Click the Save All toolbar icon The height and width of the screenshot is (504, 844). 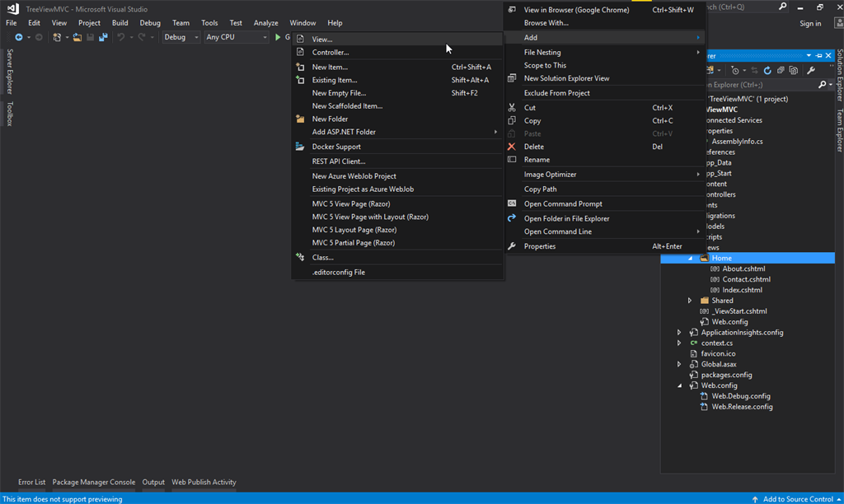(x=103, y=37)
